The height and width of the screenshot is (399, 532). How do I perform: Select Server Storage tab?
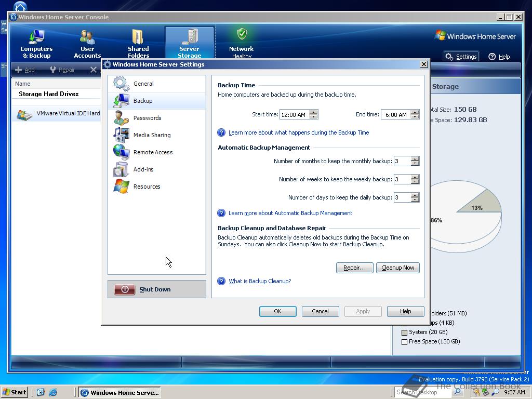pyautogui.click(x=189, y=44)
